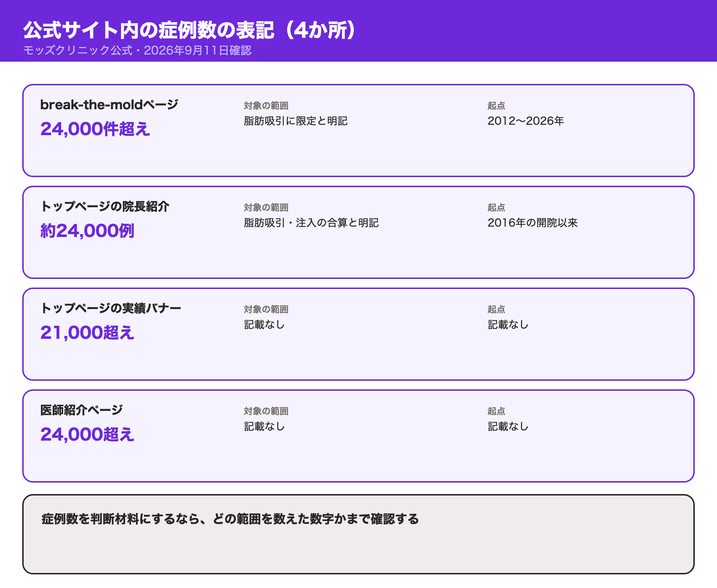This screenshot has height=588, width=717.
Task: Click the 対象の範囲 label in 医師紹介ページ card
Action: click(x=266, y=411)
